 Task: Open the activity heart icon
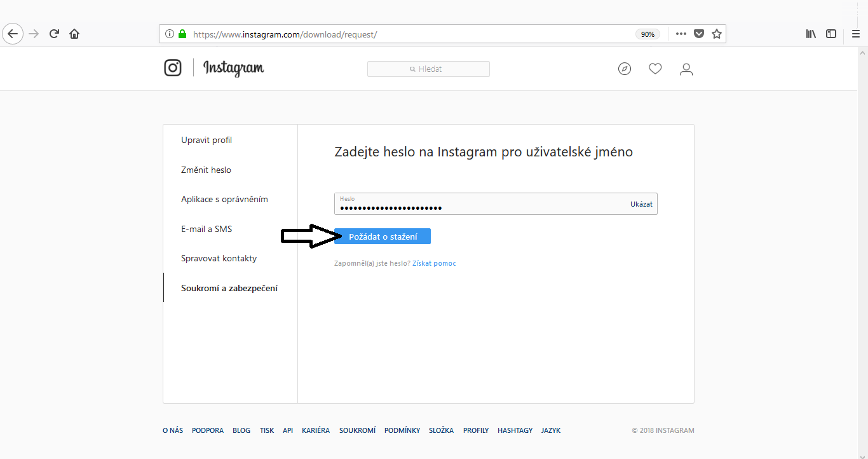[x=655, y=69]
